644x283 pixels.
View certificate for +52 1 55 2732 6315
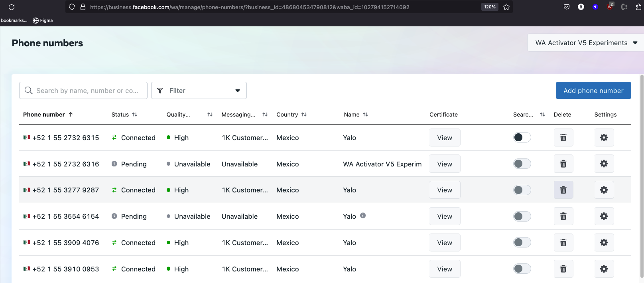[x=445, y=138]
